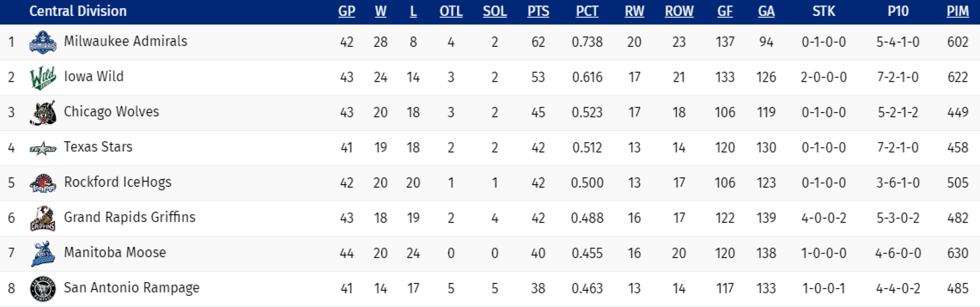980x307 pixels.
Task: Click the Milwaukee Admirals team logo
Action: (43, 42)
